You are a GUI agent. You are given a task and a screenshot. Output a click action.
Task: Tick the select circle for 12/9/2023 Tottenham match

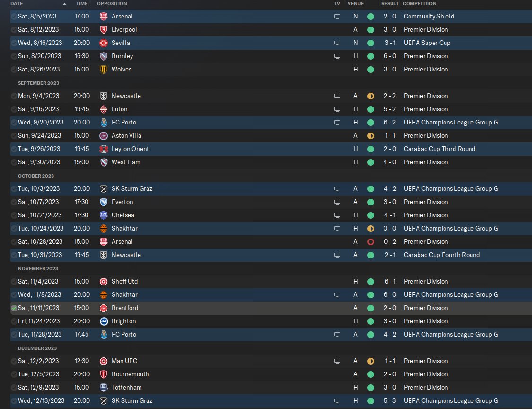[x=14, y=387]
